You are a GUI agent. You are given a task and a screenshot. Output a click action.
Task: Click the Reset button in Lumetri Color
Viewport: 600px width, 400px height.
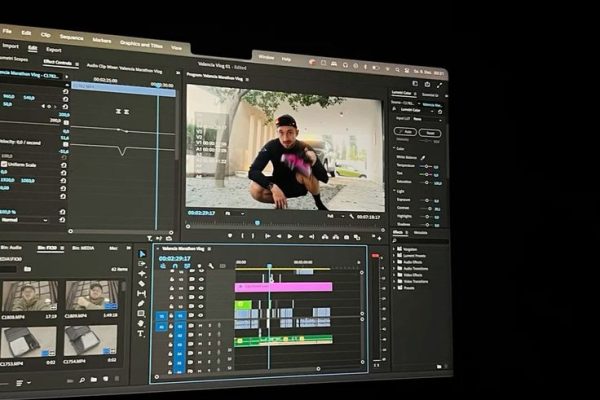(x=430, y=133)
